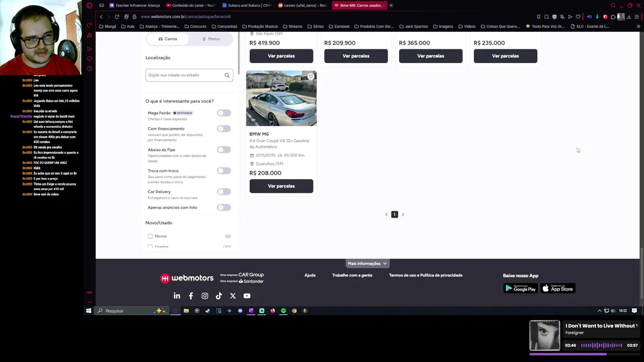This screenshot has width=644, height=362.
Task: Open Spotify from the taskbar
Action: pyautogui.click(x=283, y=311)
